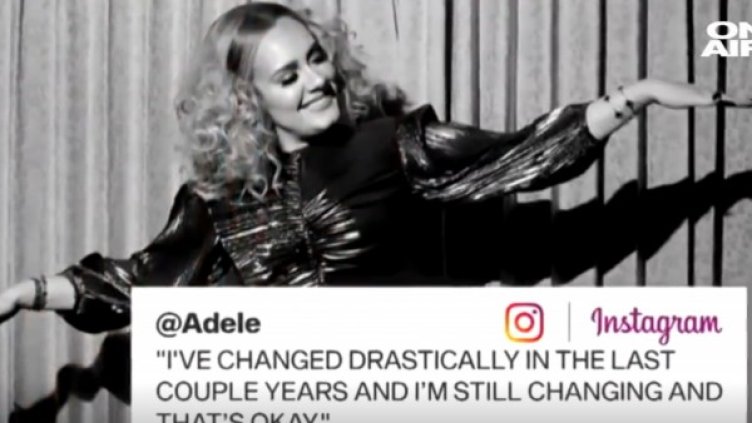Click the ON AIR logo
Screen dimensions: 752x423
pos(727,39)
